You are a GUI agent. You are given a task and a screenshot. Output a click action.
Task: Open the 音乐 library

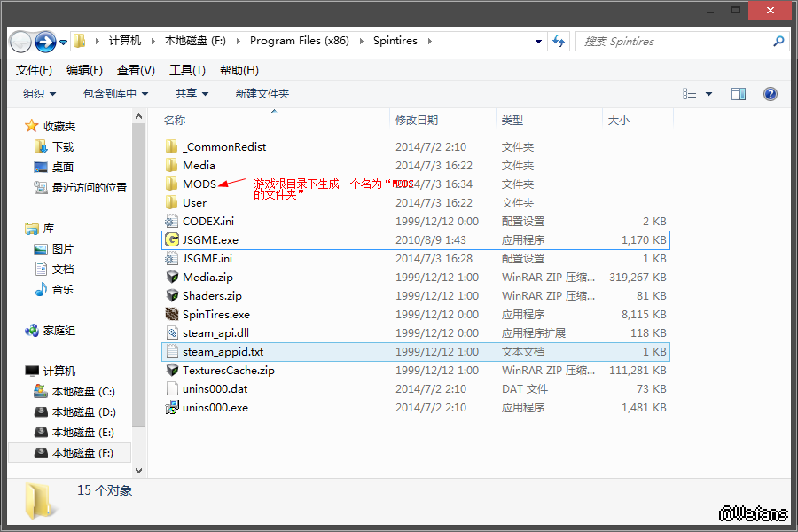[x=63, y=290]
